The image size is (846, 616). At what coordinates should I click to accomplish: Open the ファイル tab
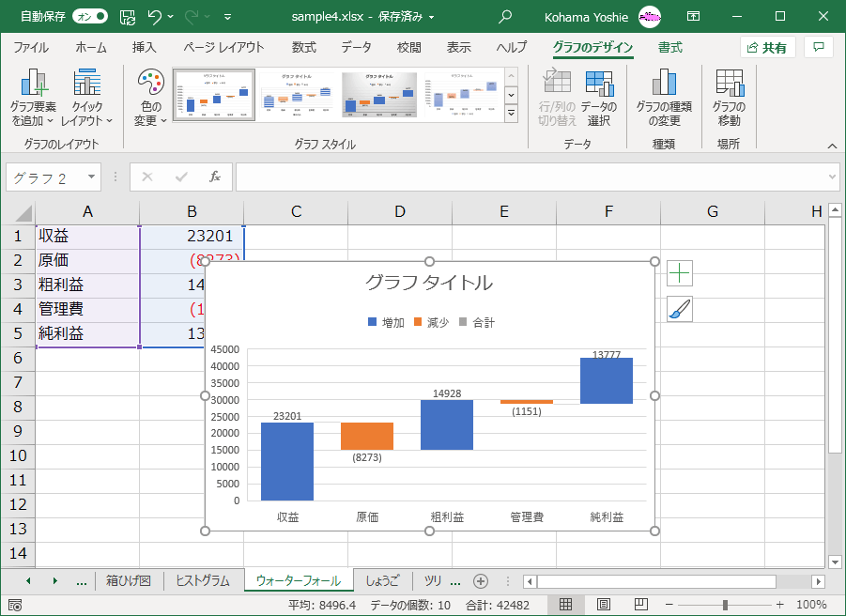point(31,48)
